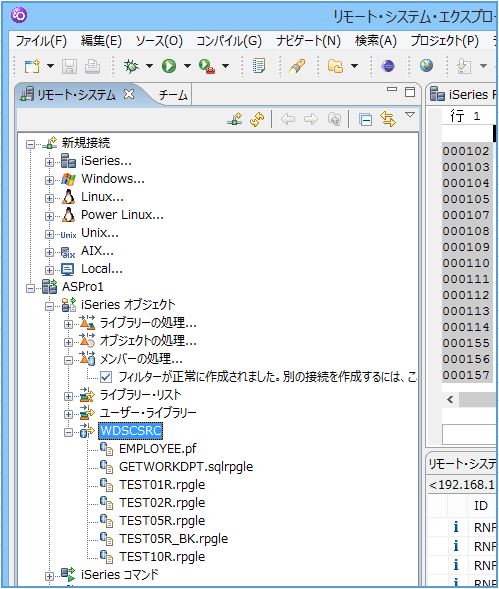Click the Save disk icon
The height and width of the screenshot is (589, 499).
69,66
